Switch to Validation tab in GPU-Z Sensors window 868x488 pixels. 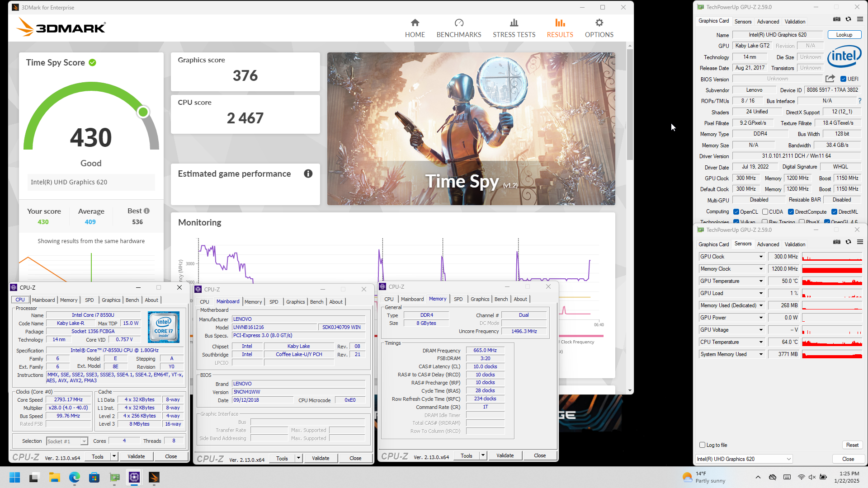(795, 244)
